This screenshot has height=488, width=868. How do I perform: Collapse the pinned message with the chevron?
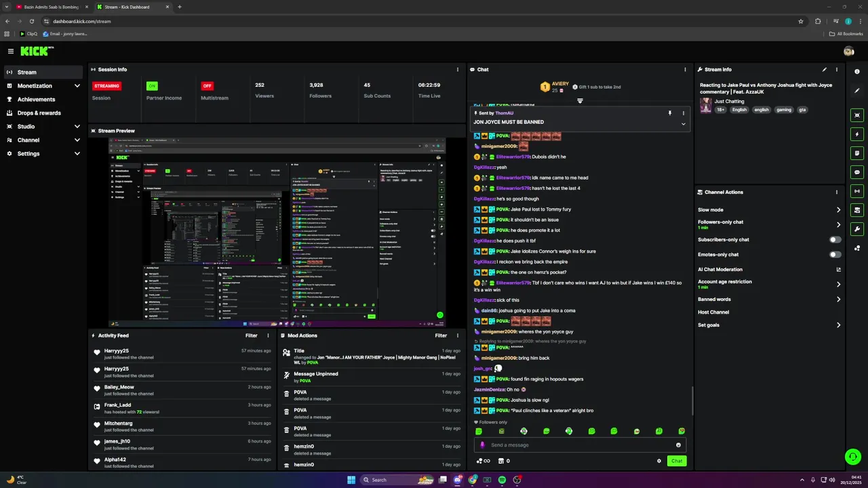pyautogui.click(x=683, y=124)
